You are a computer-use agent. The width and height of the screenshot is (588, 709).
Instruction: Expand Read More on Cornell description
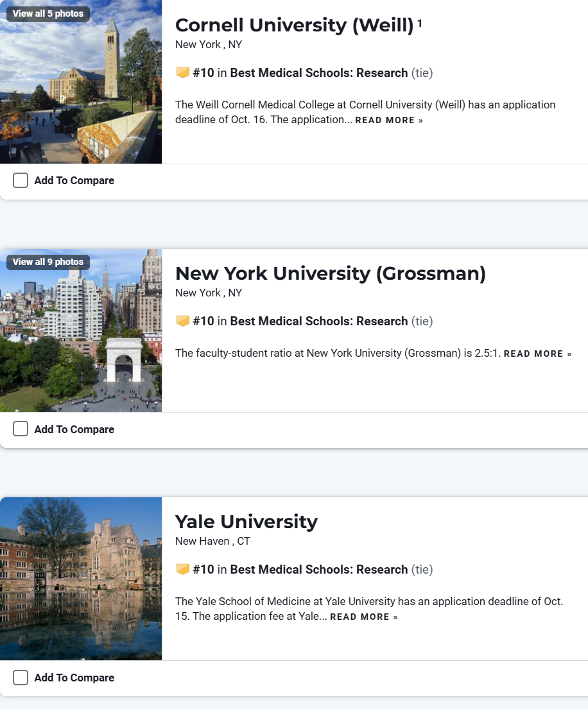(389, 121)
